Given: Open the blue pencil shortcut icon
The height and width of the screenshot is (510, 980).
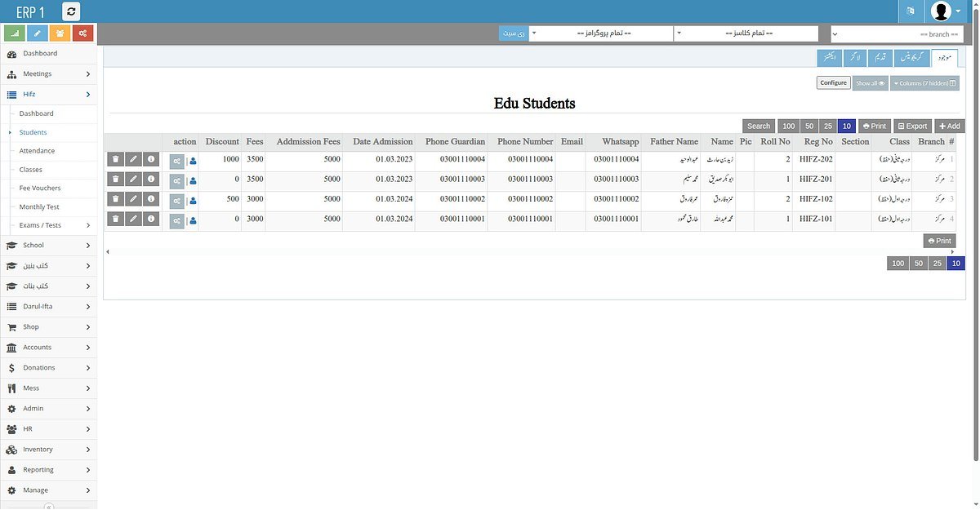Looking at the screenshot, I should (x=37, y=33).
